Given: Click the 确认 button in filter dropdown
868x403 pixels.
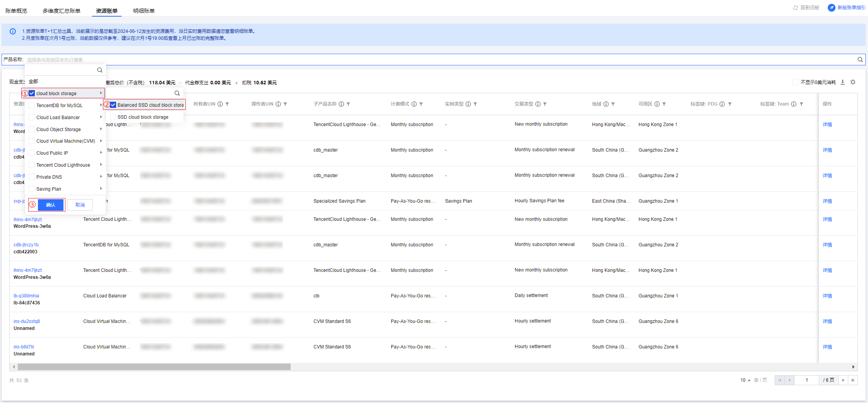Looking at the screenshot, I should click(x=51, y=205).
